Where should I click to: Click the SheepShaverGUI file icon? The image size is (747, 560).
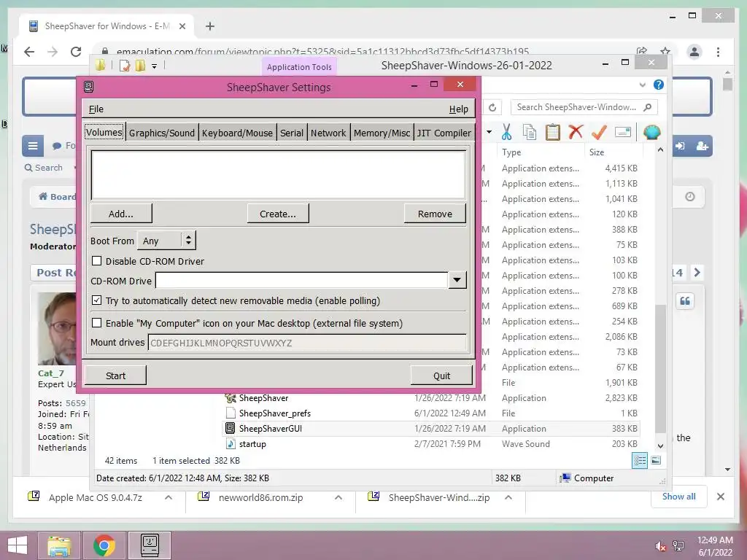click(x=230, y=428)
